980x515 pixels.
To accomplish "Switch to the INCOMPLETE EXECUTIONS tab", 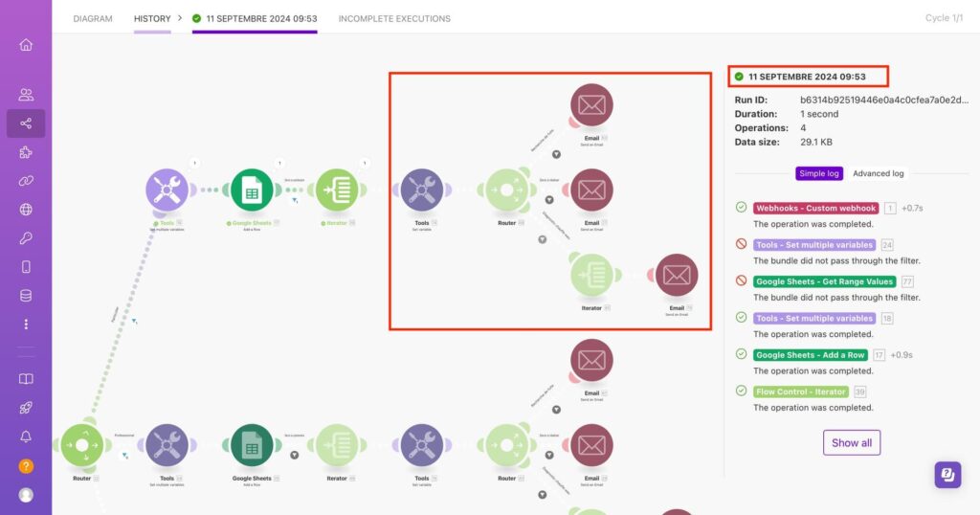I will tap(394, 19).
